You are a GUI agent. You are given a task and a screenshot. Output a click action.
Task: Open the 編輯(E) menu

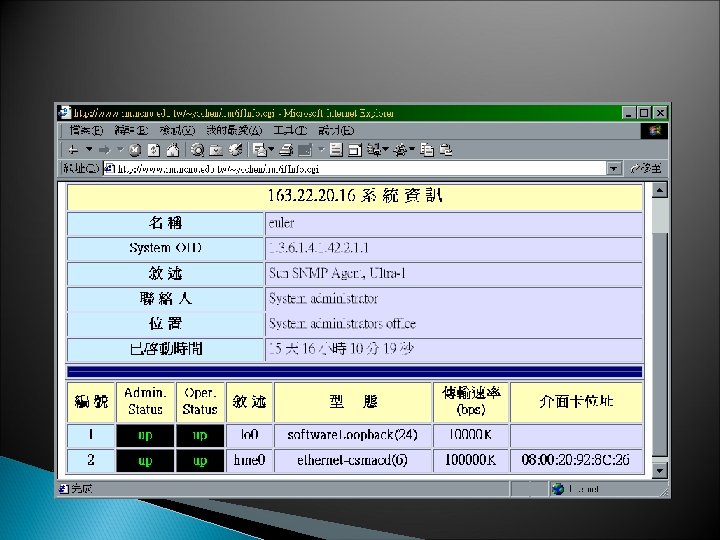[131, 131]
